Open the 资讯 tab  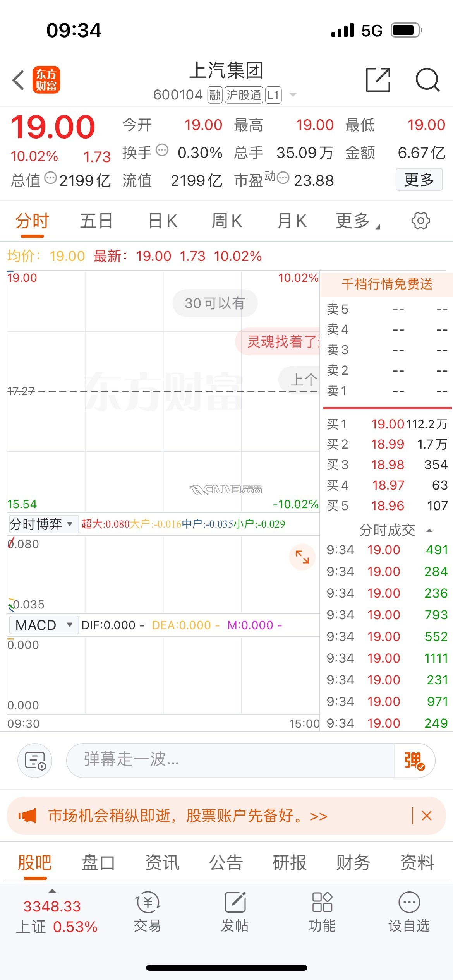coord(162,863)
